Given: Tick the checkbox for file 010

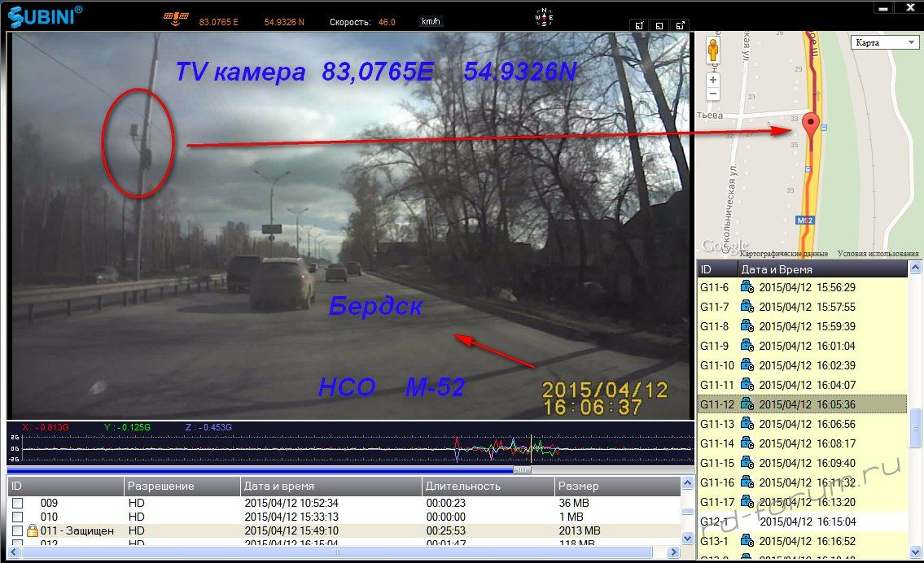Looking at the screenshot, I should point(17,517).
